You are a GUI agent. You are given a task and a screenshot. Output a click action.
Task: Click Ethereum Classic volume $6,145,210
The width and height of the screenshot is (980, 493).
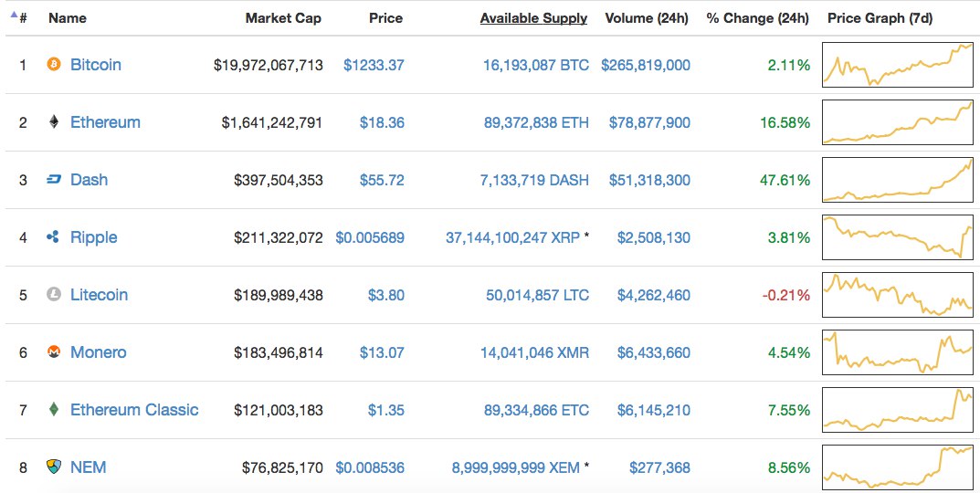pos(654,410)
